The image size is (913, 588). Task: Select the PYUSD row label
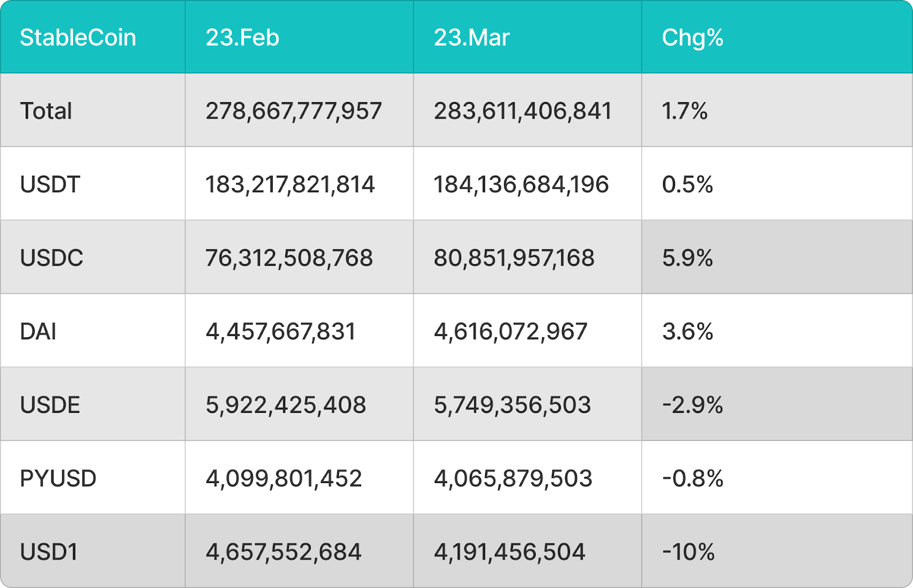tap(58, 478)
